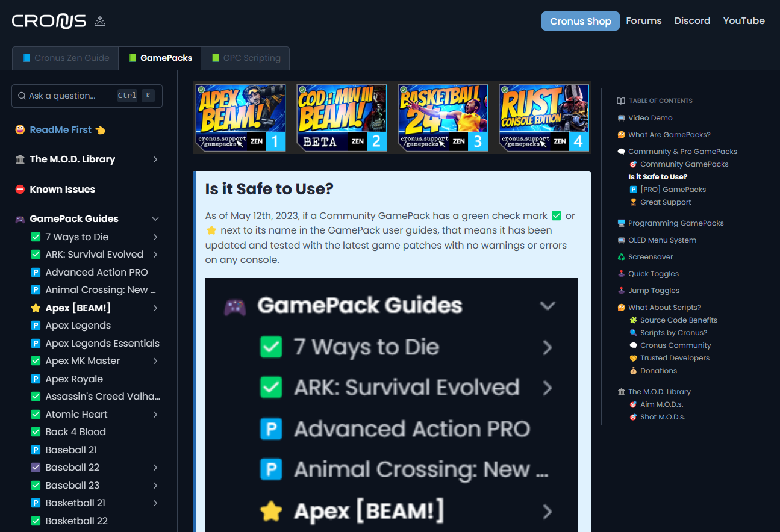Switch to the GPC Scripting tab

pyautogui.click(x=245, y=58)
